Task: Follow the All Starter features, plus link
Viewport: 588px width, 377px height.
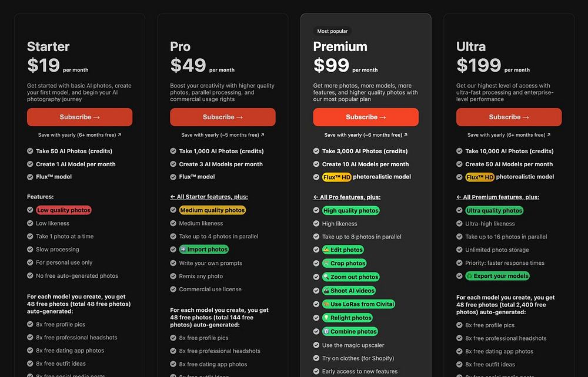Action: [x=209, y=197]
